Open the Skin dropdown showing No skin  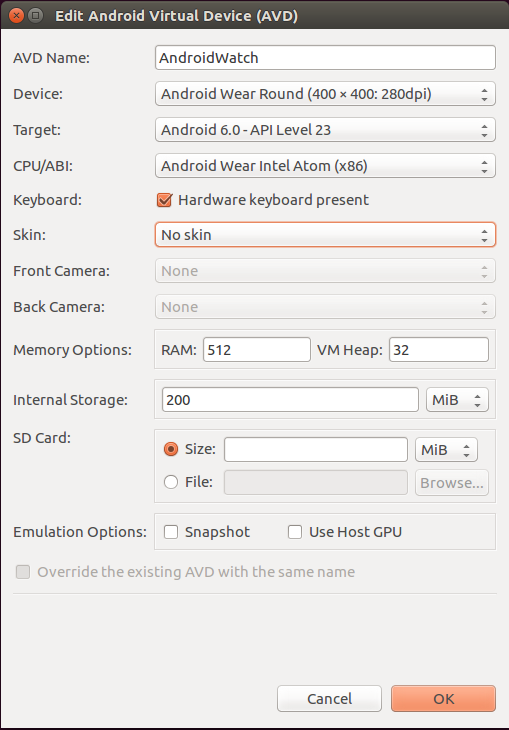coord(325,235)
